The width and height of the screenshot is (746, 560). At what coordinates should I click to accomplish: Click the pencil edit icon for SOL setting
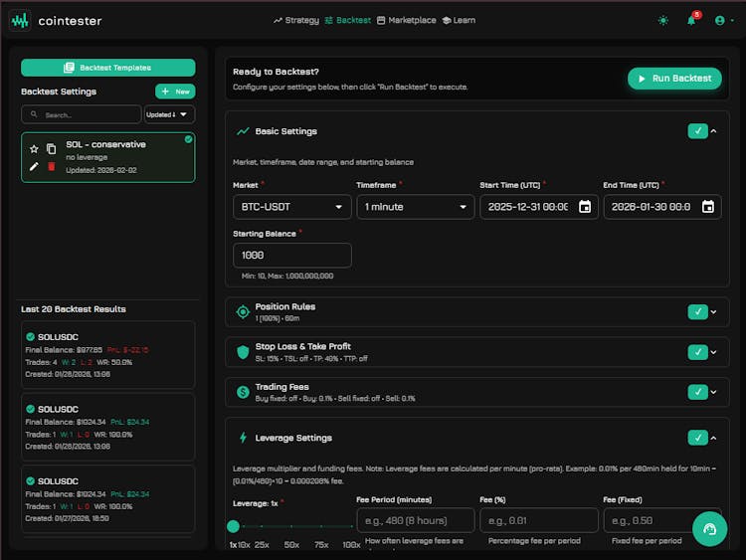[34, 166]
